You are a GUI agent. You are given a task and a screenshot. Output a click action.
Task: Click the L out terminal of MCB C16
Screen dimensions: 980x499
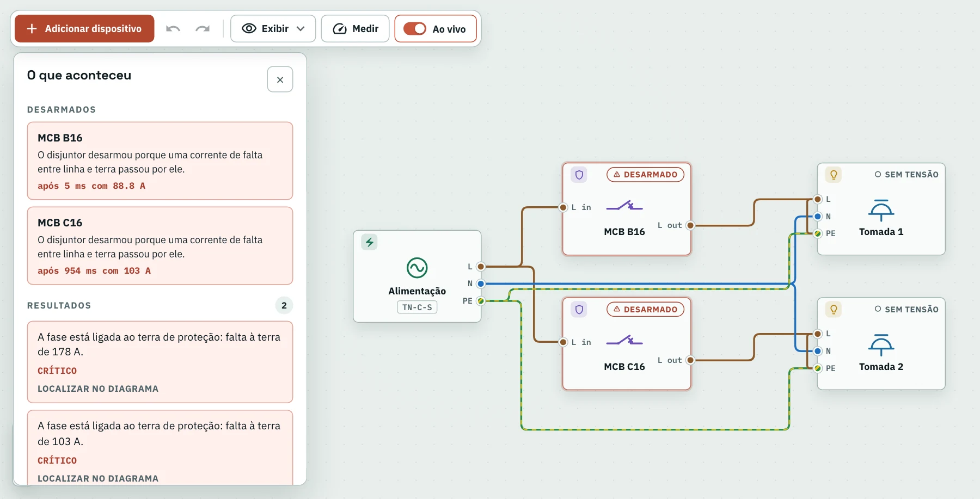pyautogui.click(x=690, y=360)
